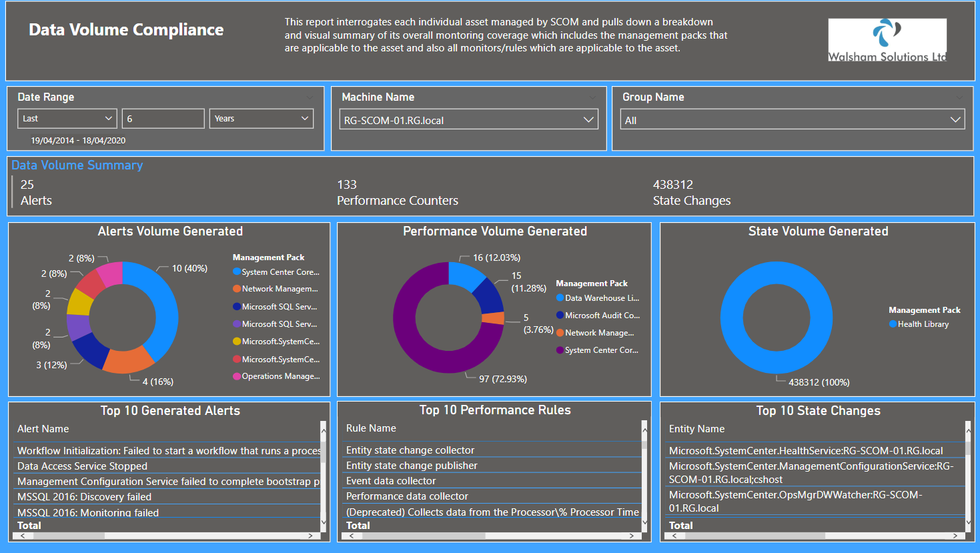Viewport: 980px width, 553px height.
Task: Toggle the yellow Microsoft.SystemCenter legend item
Action: tap(238, 341)
